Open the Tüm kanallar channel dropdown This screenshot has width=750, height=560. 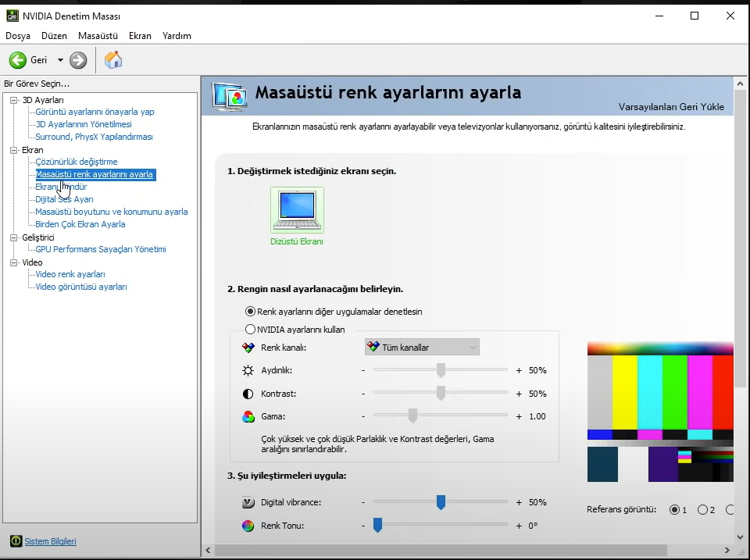click(x=422, y=348)
